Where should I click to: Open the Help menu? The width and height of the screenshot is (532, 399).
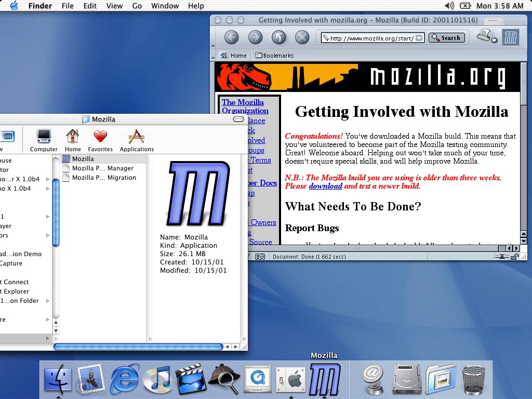[196, 6]
